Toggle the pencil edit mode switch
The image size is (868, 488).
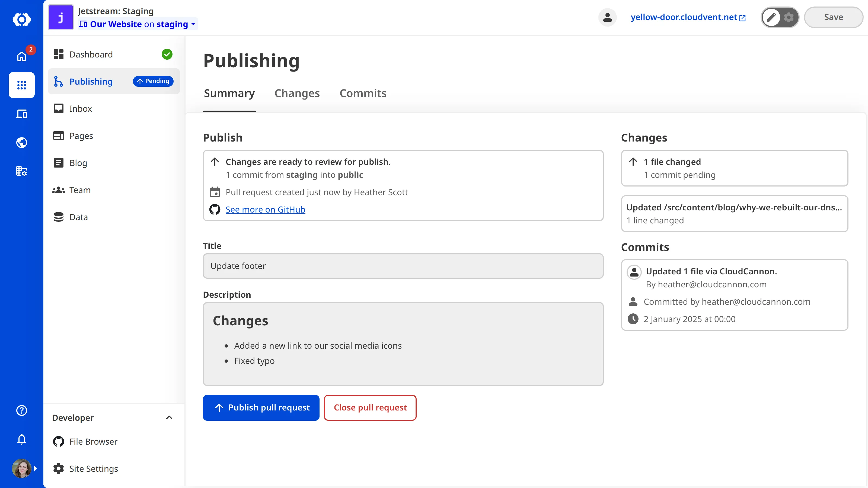[771, 17]
